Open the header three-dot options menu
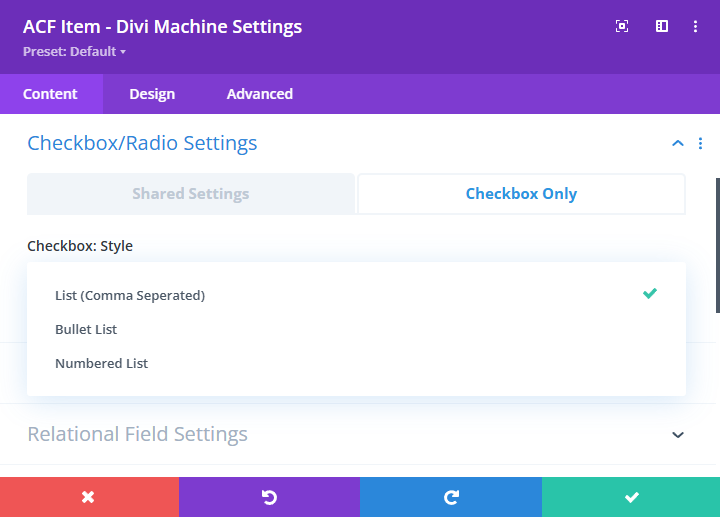This screenshot has width=720, height=517. (695, 26)
